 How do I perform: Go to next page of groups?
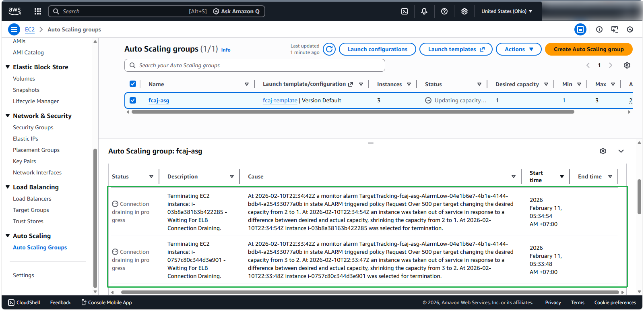click(611, 65)
